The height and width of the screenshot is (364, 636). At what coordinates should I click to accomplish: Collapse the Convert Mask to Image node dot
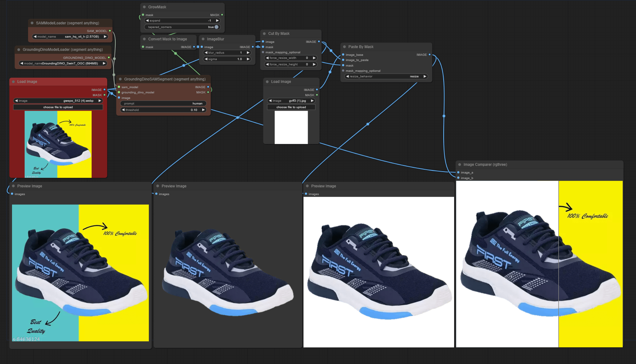tap(144, 39)
